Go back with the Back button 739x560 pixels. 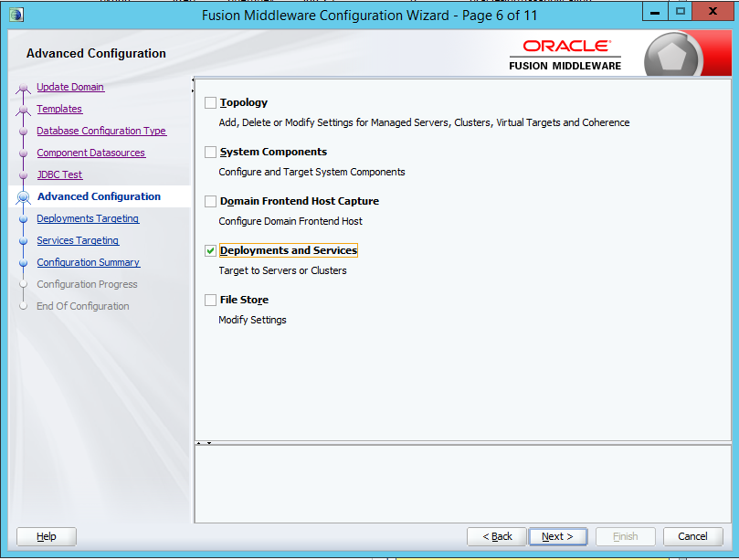[497, 536]
